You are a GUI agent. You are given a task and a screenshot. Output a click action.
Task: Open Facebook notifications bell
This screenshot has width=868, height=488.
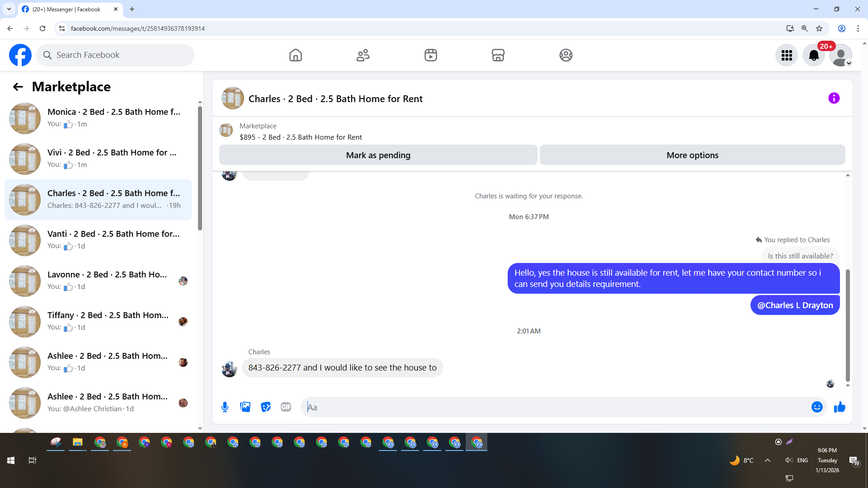click(x=814, y=55)
